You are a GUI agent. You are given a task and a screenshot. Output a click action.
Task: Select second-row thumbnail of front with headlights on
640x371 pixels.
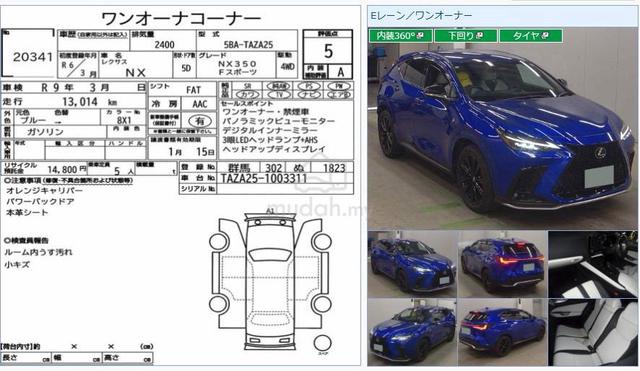point(412,332)
